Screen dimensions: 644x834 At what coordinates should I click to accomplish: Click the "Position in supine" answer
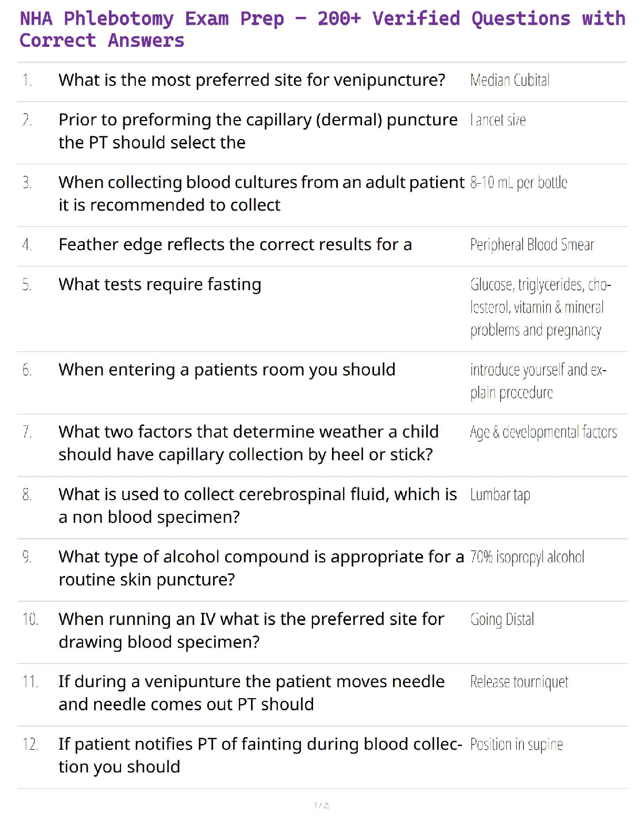click(x=516, y=744)
